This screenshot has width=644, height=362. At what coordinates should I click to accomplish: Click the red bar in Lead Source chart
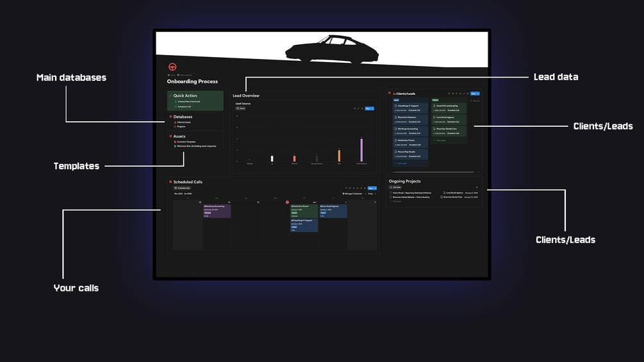click(294, 158)
